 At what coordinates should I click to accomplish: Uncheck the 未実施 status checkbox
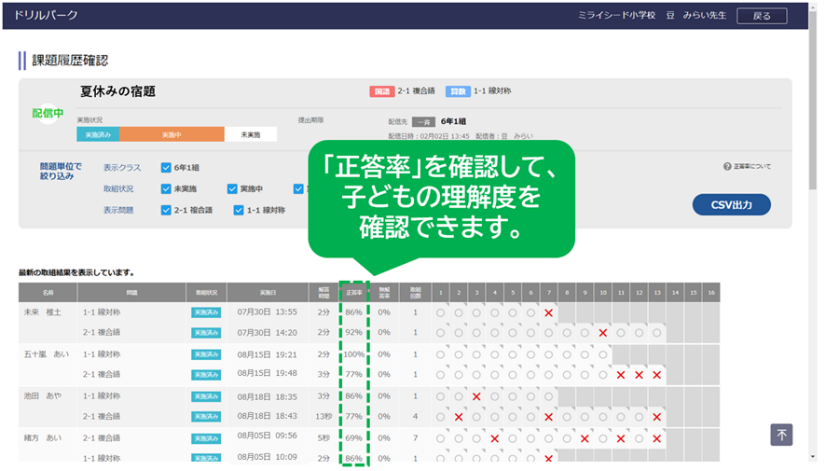coord(166,188)
